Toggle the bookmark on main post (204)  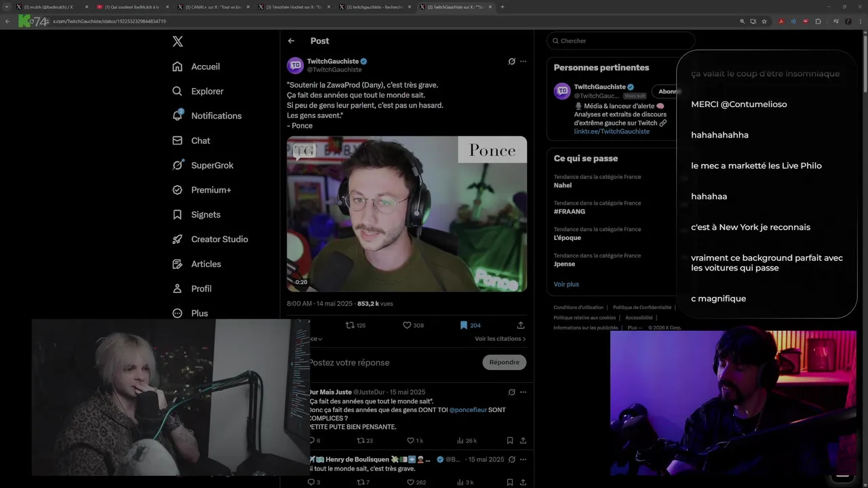coord(470,325)
